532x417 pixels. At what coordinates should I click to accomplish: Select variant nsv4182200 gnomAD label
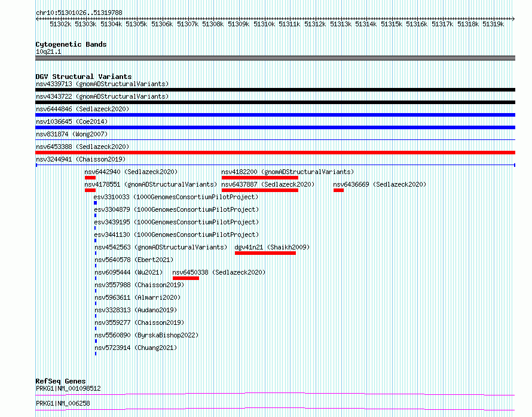point(288,172)
